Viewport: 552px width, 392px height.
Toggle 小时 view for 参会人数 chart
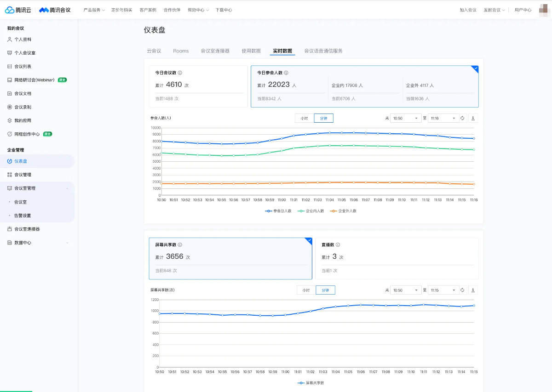(x=305, y=118)
